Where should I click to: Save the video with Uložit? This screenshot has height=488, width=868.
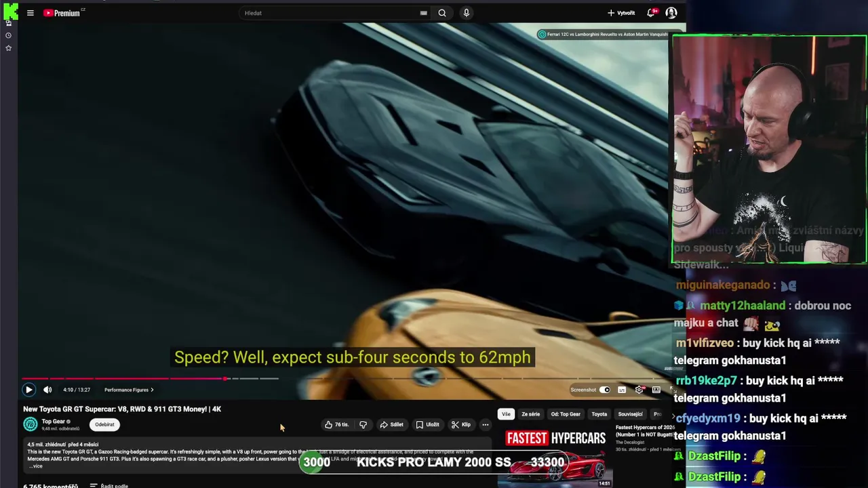(x=428, y=425)
